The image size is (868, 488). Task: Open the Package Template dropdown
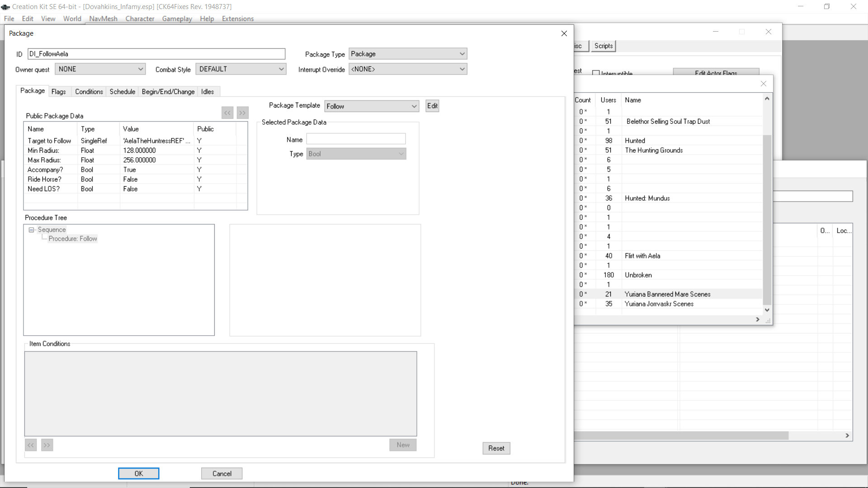click(372, 106)
